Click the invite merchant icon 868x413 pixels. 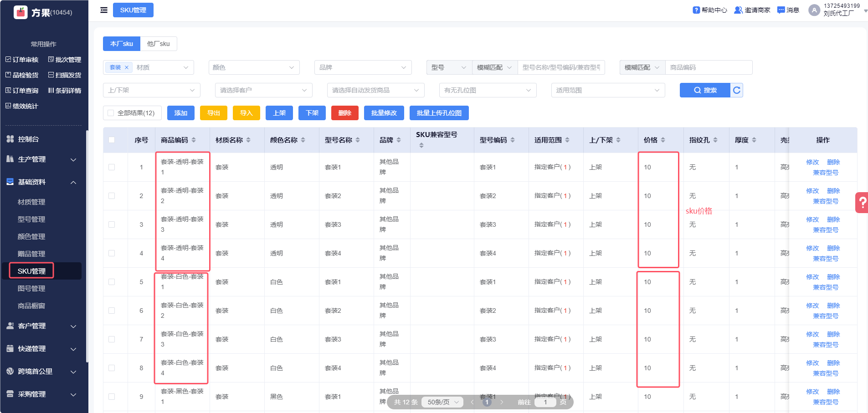pos(738,10)
